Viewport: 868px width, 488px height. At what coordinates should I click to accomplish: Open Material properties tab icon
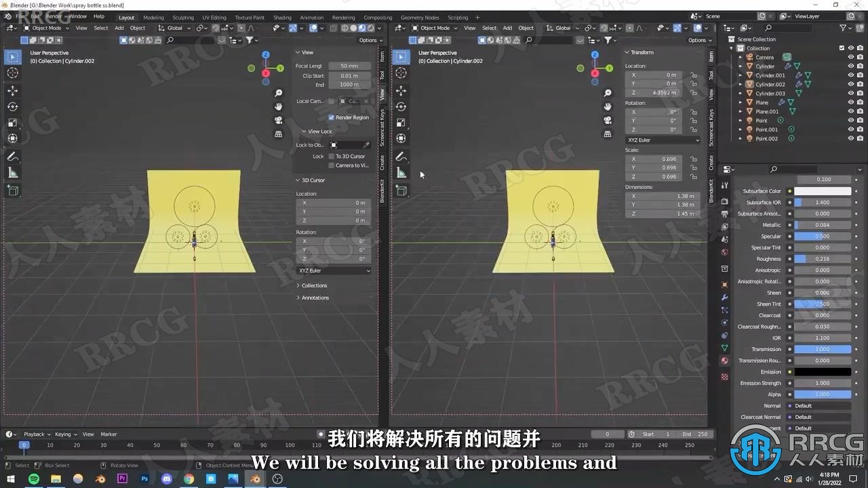pos(725,361)
